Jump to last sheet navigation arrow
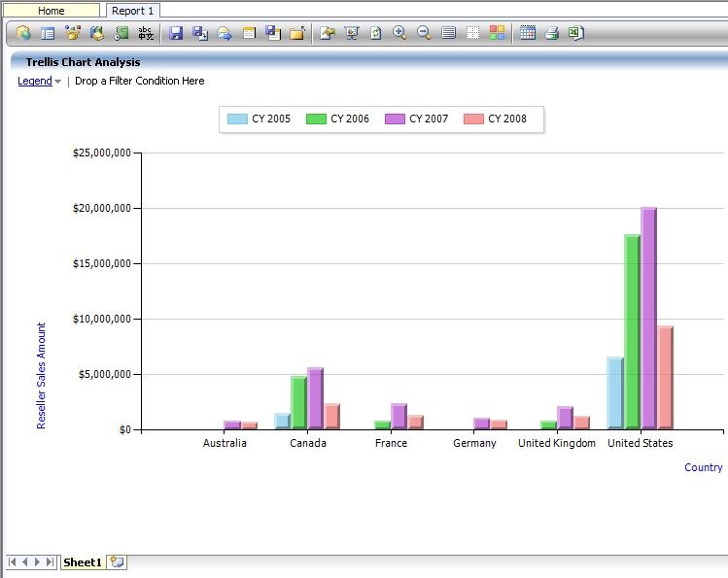The height and width of the screenshot is (578, 728). (51, 562)
